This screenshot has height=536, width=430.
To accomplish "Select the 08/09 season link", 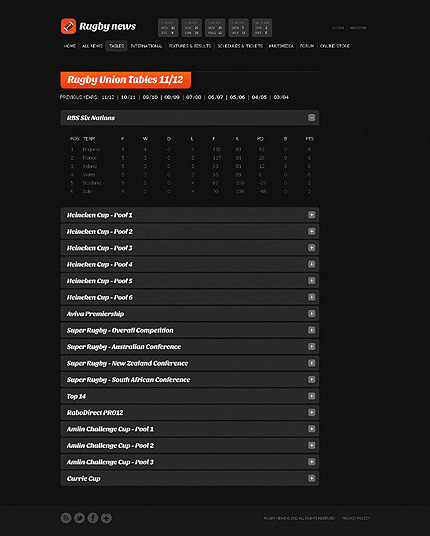I will [x=172, y=97].
